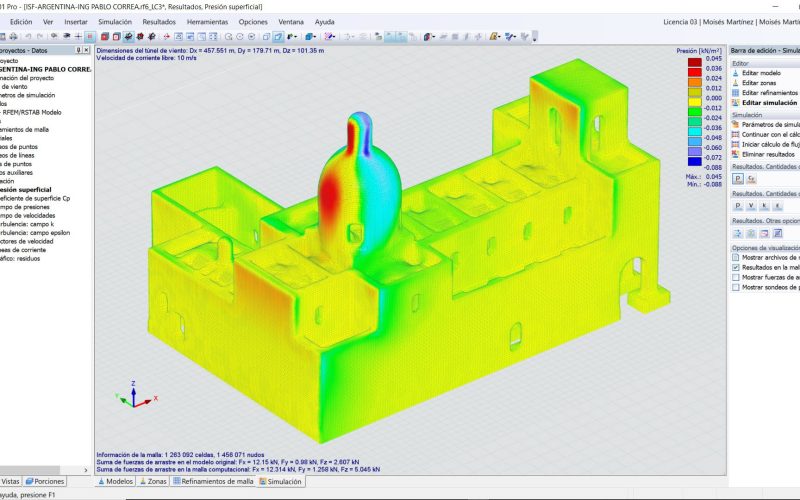Show surface pressure P results icon
800x500 pixels.
point(738,179)
